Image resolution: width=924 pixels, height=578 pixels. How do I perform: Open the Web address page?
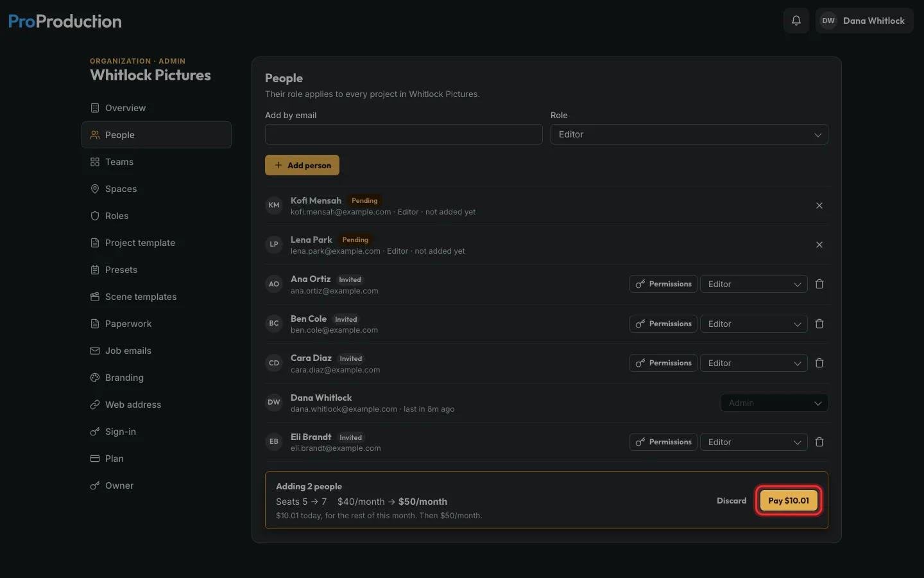pos(157,405)
